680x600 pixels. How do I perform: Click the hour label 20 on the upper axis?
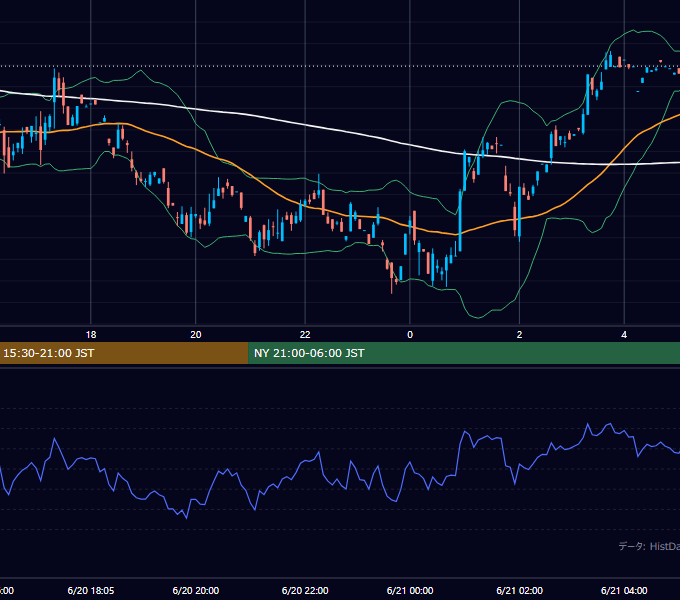coord(196,335)
